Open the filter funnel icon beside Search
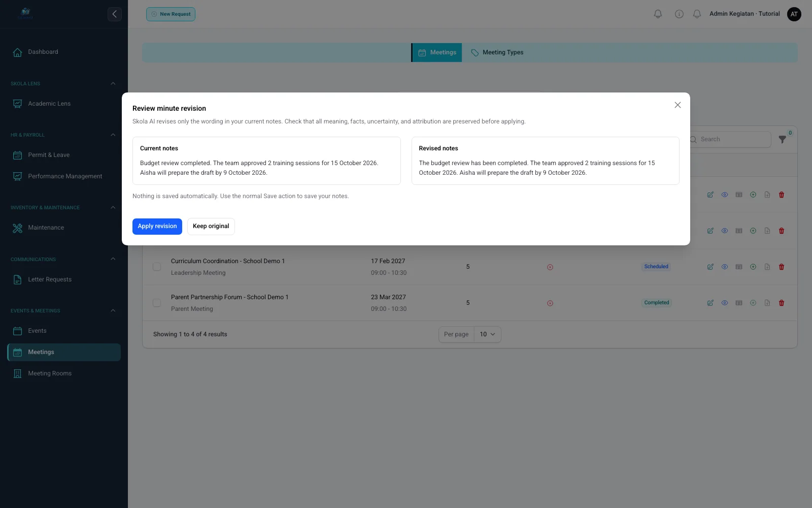 point(783,139)
